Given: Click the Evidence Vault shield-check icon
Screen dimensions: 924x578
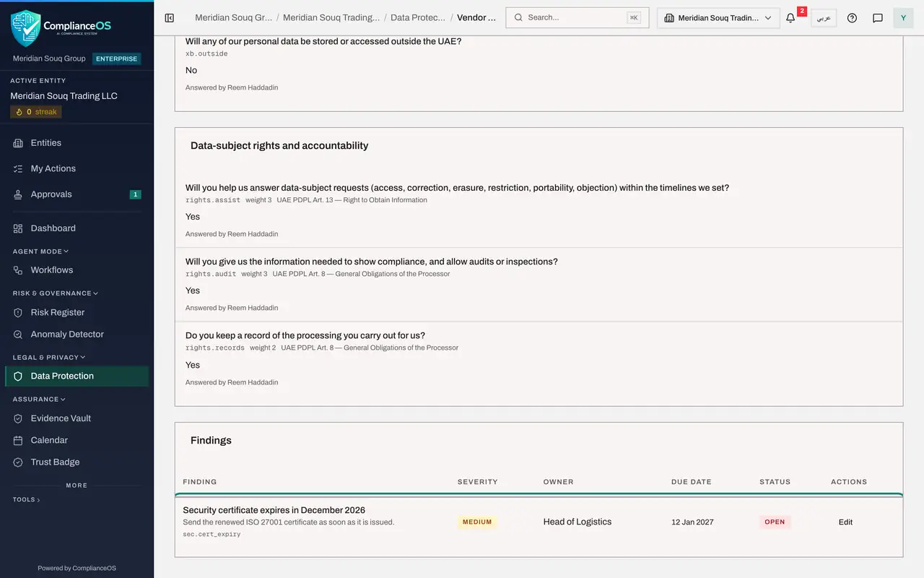Looking at the screenshot, I should pyautogui.click(x=18, y=418).
